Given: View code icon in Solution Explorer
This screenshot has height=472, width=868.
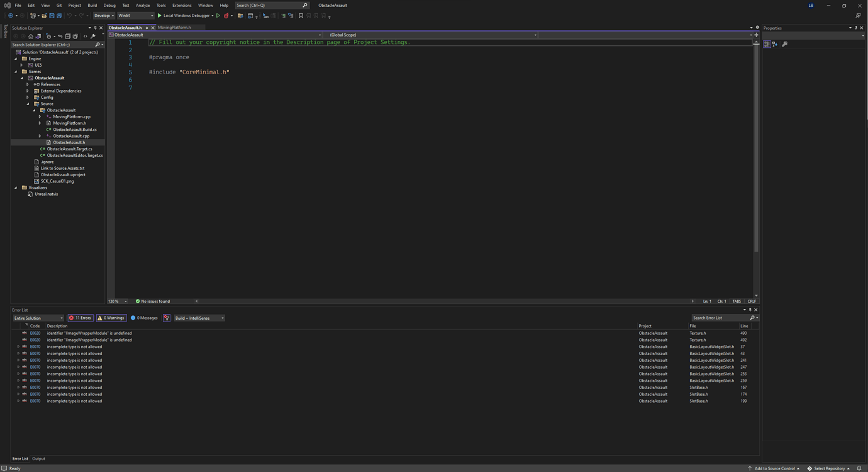Looking at the screenshot, I should 86,37.
